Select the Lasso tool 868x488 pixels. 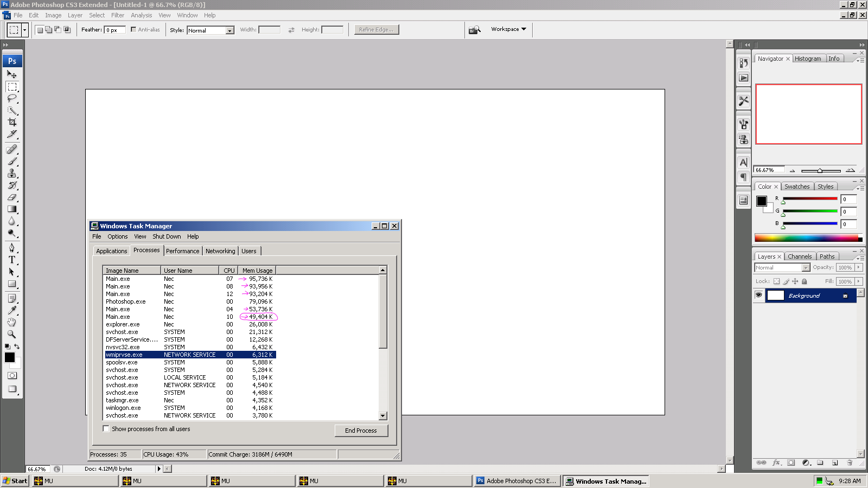click(x=12, y=98)
